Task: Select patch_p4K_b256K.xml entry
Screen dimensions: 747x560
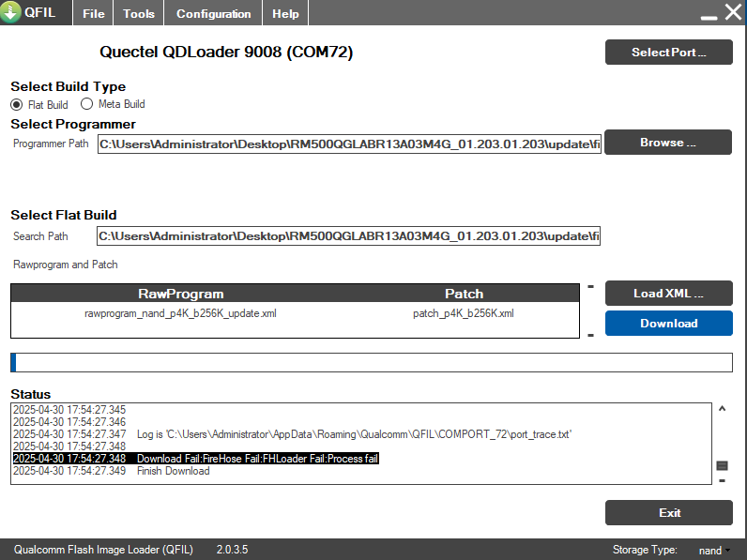Action: (463, 313)
